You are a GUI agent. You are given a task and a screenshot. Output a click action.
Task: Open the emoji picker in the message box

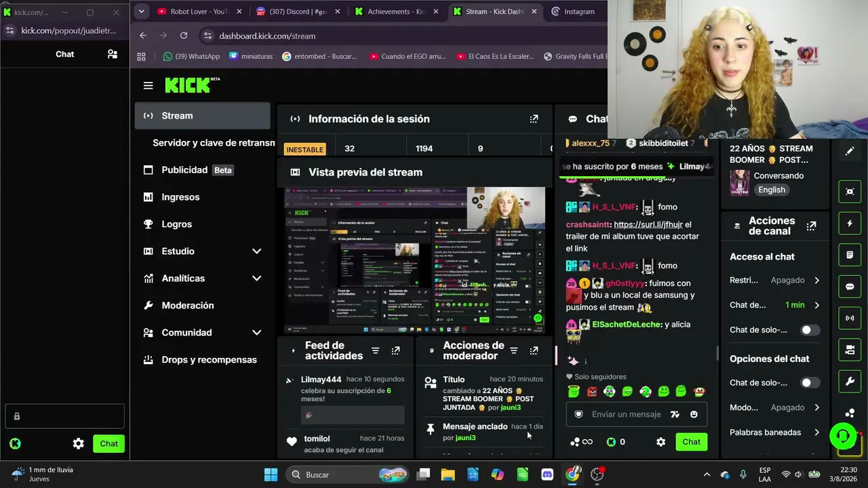[x=694, y=414]
